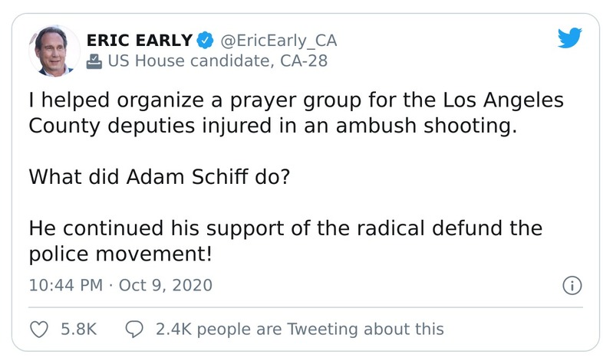Click the "10:44 PM" time text

pyautogui.click(x=65, y=285)
